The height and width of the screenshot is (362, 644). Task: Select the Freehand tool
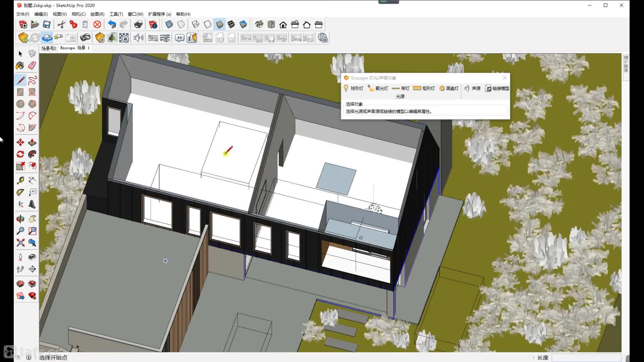[x=32, y=80]
